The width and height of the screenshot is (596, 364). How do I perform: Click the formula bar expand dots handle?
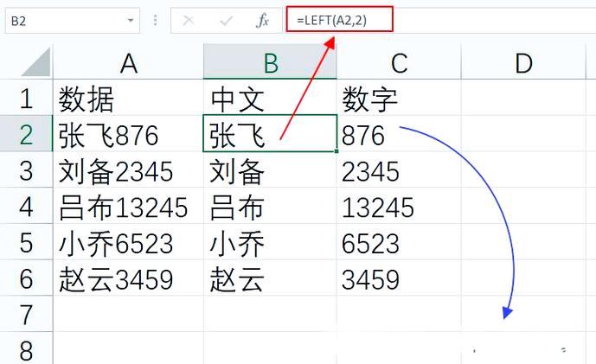(155, 20)
